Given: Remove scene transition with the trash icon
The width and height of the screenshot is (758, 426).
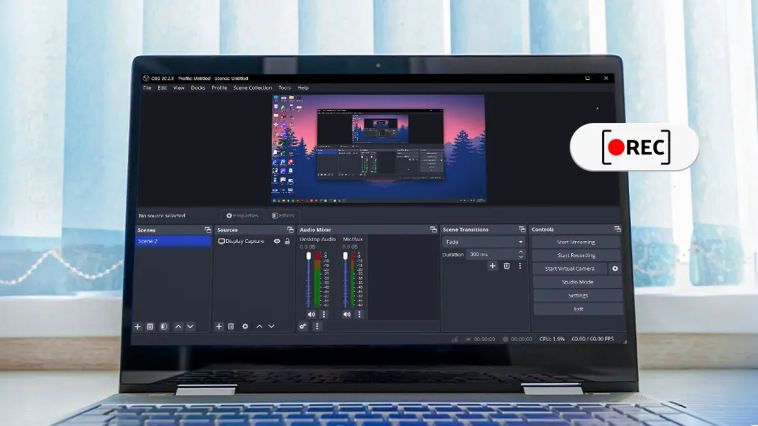Looking at the screenshot, I should coord(507,266).
